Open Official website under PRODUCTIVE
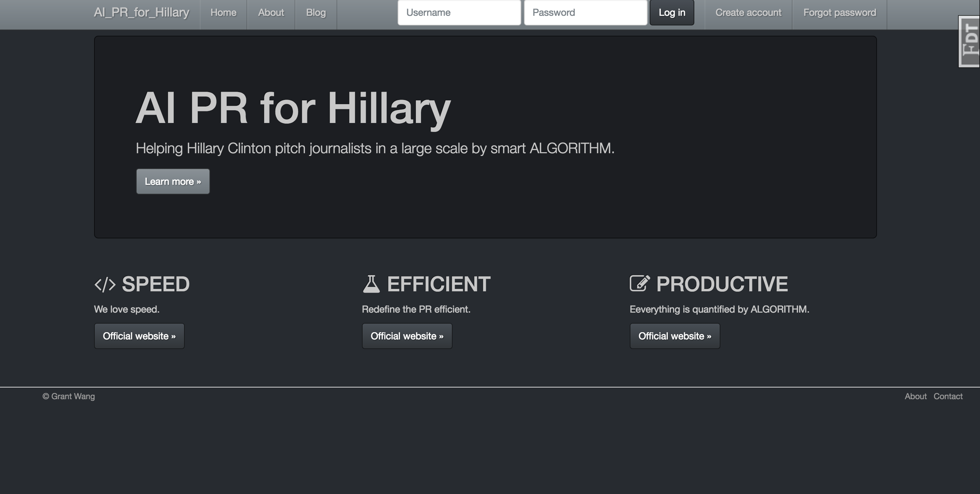The image size is (980, 494). click(674, 336)
